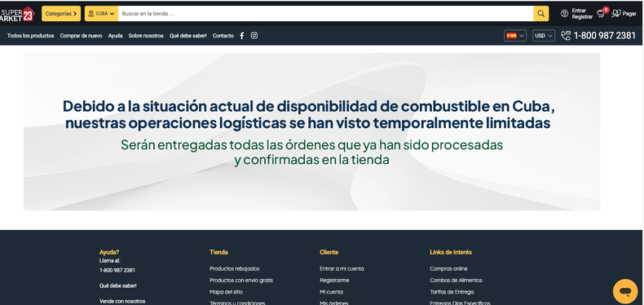Open Productos rebajados link
This screenshot has width=644, height=305.
pyautogui.click(x=235, y=269)
